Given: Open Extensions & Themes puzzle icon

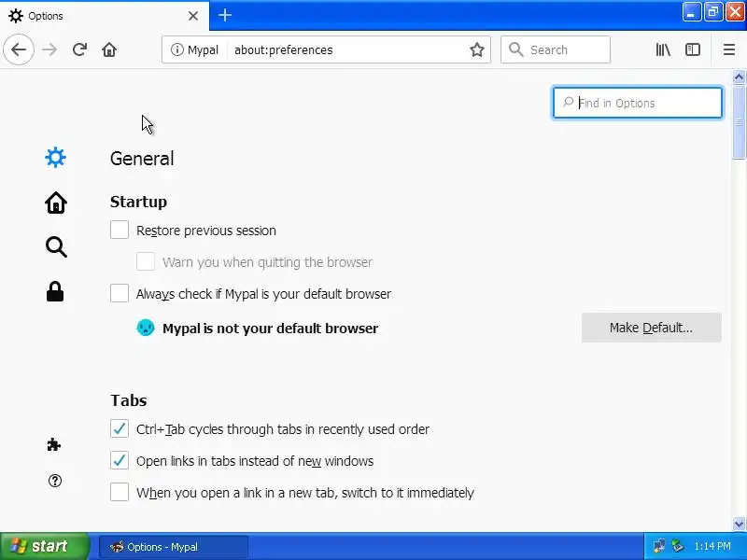Looking at the screenshot, I should 54,445.
